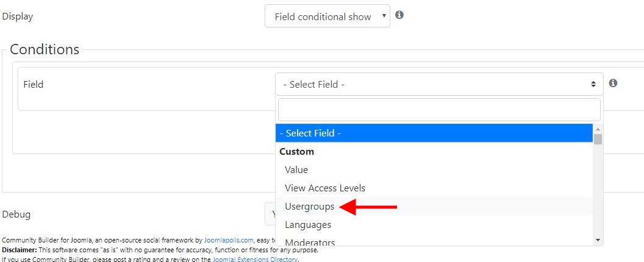Open the Joomlapolis.com link
This screenshot has width=644, height=262.
pyautogui.click(x=229, y=240)
